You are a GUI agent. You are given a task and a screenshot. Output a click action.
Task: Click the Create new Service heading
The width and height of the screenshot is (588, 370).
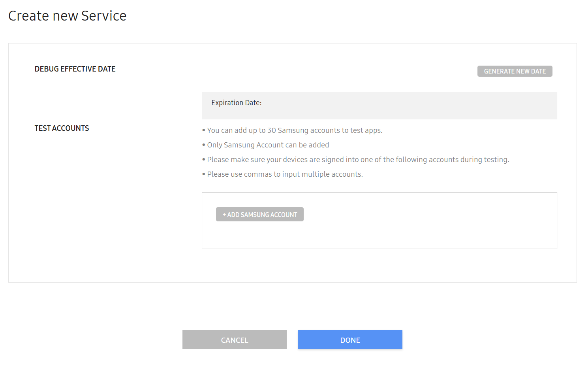(67, 16)
